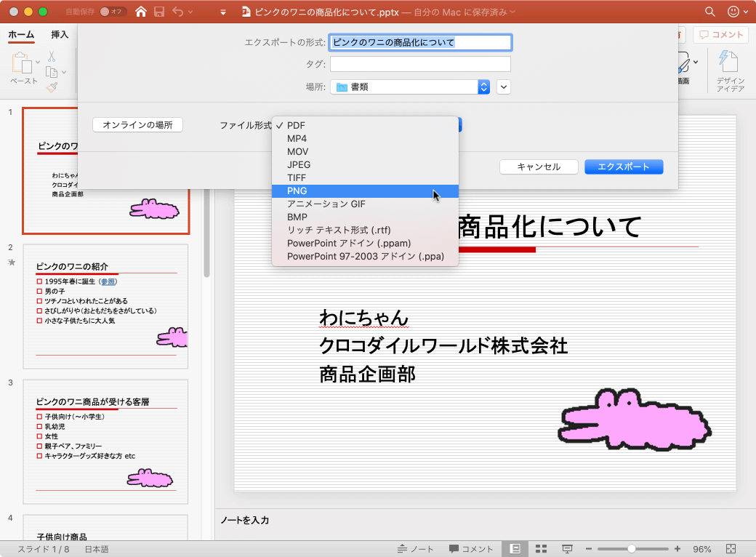Click the Home icon in title bar

tap(141, 12)
